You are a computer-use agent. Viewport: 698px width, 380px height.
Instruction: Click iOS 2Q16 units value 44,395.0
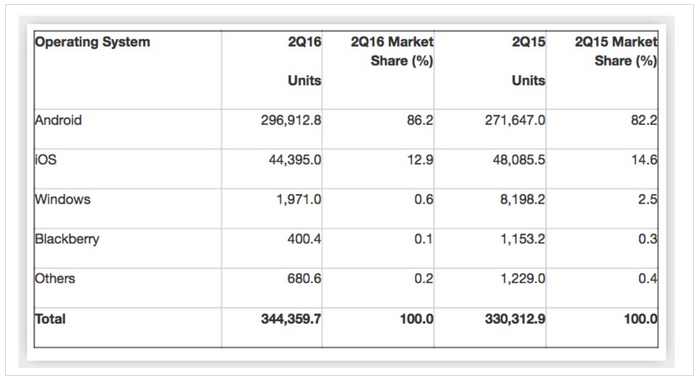295,160
